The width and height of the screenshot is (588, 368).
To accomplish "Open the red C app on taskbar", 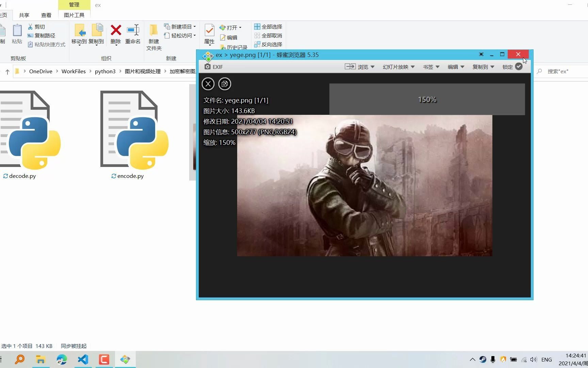I will point(104,359).
